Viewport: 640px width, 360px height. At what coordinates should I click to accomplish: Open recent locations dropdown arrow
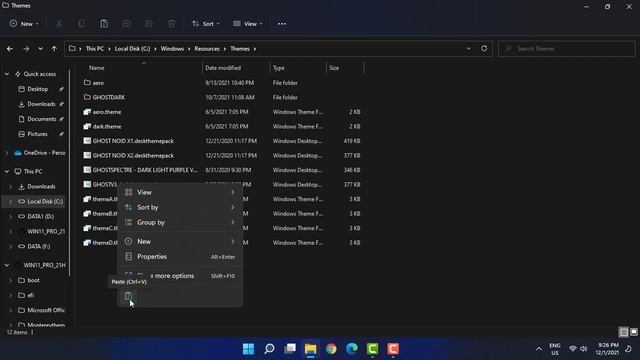[40, 49]
